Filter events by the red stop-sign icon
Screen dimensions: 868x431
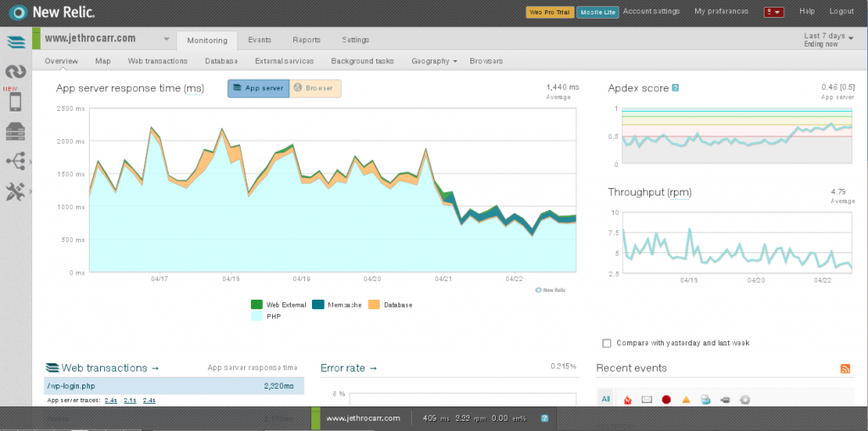[x=666, y=400]
